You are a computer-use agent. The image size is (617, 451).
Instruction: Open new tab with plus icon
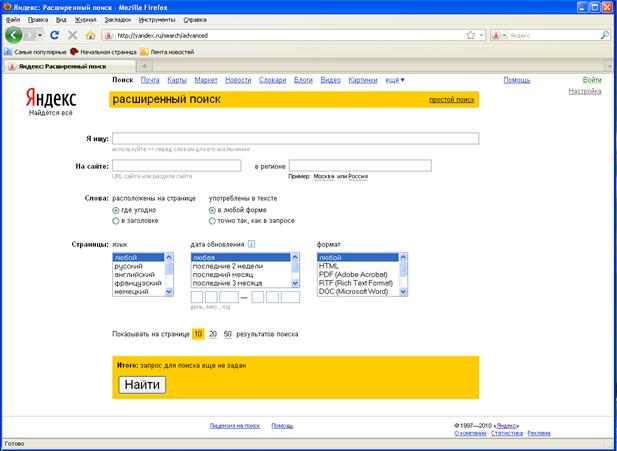[145, 66]
